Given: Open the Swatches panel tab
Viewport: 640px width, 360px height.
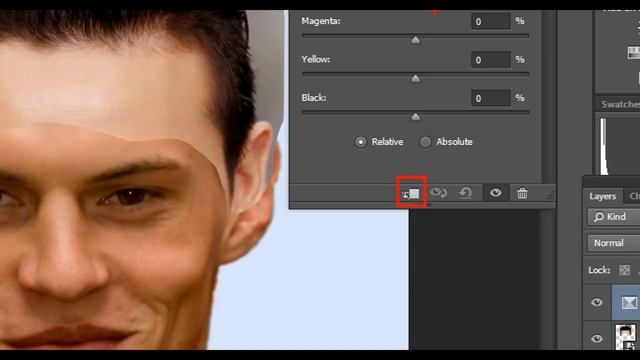Looking at the screenshot, I should tap(620, 104).
